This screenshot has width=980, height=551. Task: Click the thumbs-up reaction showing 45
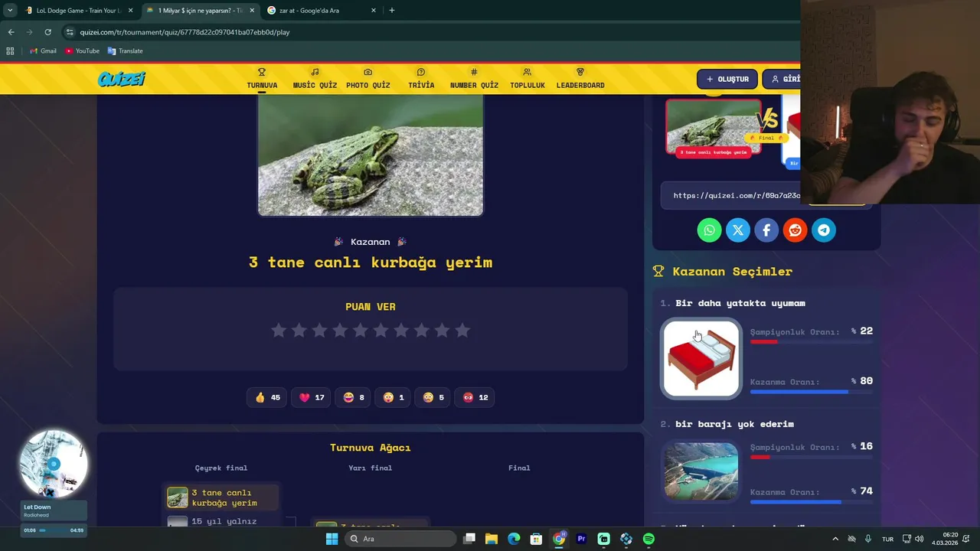(267, 397)
